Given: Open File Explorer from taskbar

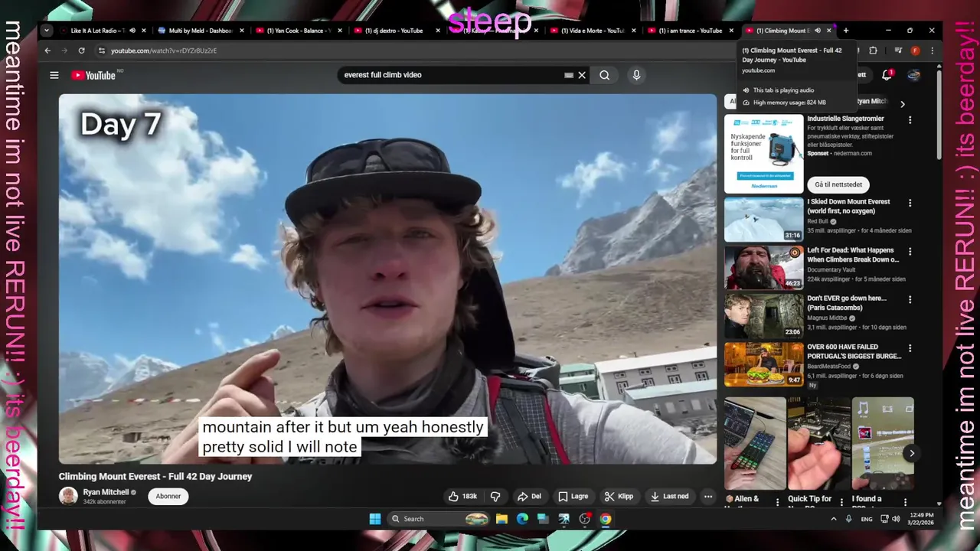Looking at the screenshot, I should 501,519.
